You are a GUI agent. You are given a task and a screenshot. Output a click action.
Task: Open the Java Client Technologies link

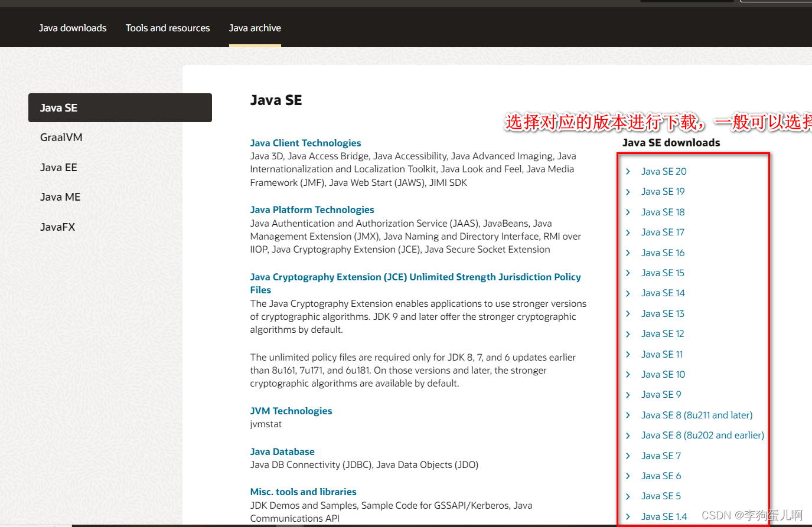(305, 142)
